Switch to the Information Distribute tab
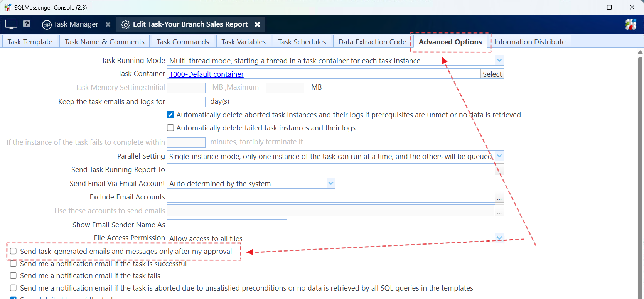This screenshot has height=299, width=644. [529, 42]
